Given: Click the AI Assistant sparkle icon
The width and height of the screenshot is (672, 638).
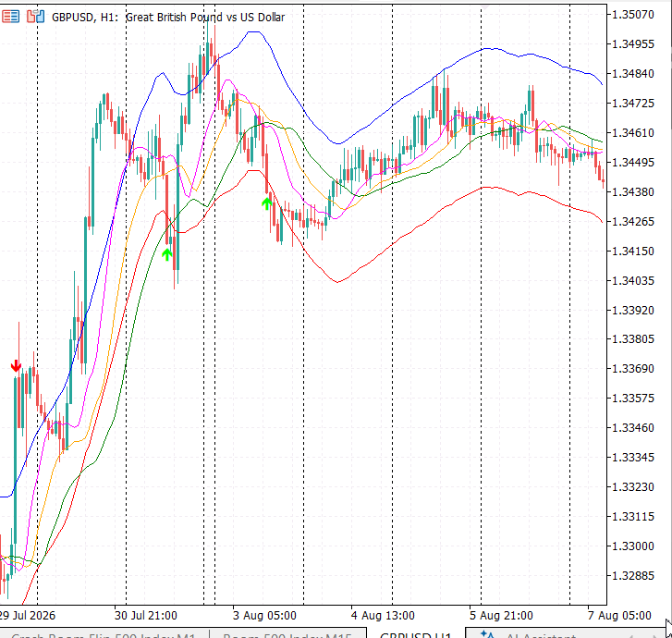Looking at the screenshot, I should click(x=487, y=634).
